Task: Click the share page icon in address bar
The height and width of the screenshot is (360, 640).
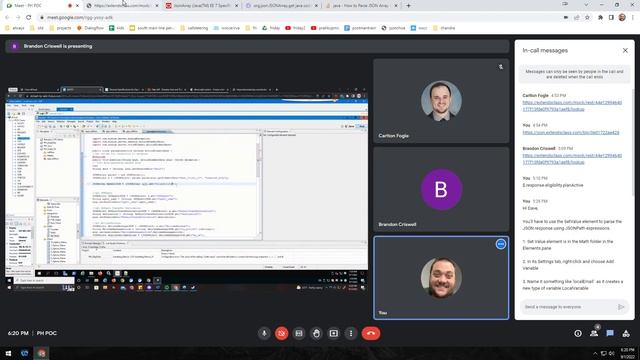Action: 576,18
